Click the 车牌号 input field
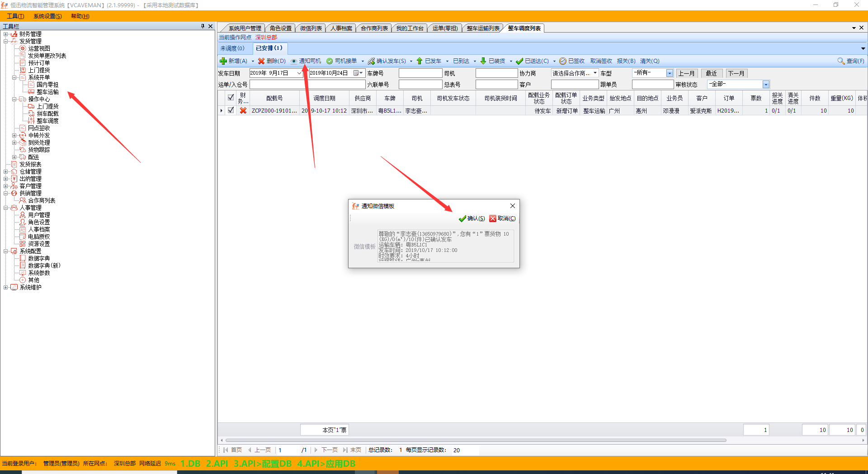This screenshot has width=868, height=474. [x=420, y=73]
